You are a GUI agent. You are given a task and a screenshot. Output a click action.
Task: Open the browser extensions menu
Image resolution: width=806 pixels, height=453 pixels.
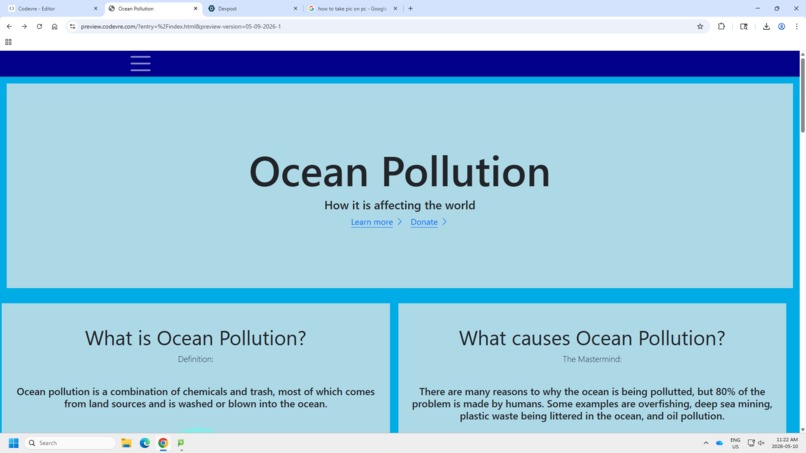click(x=721, y=26)
